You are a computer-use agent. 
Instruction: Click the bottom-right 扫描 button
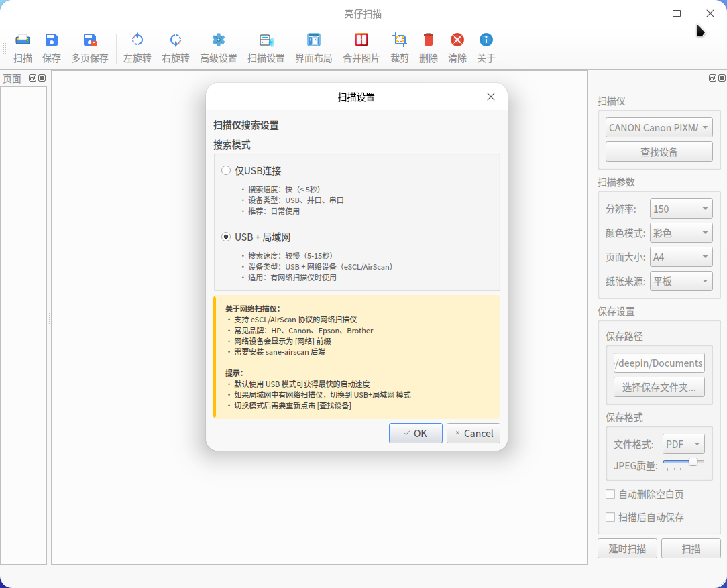(x=691, y=548)
